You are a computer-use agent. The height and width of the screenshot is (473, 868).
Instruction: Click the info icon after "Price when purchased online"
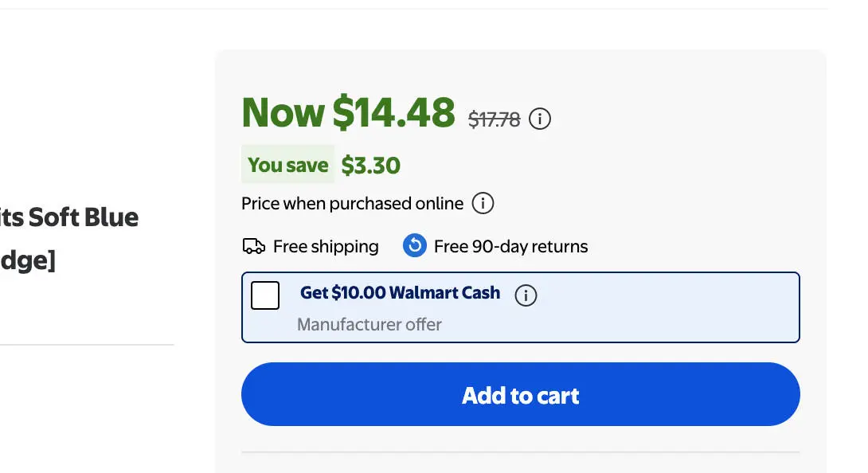tap(482, 203)
